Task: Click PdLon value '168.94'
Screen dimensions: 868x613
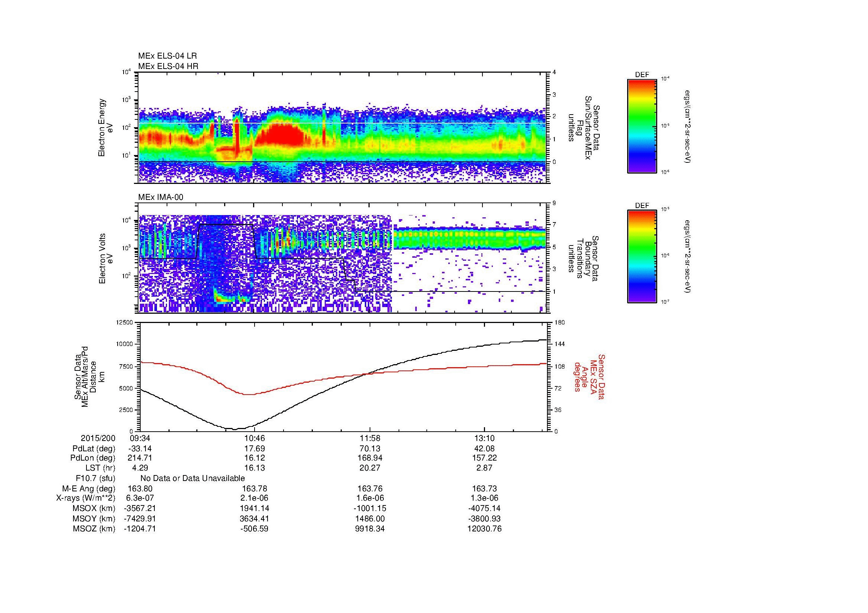Action: coord(370,458)
